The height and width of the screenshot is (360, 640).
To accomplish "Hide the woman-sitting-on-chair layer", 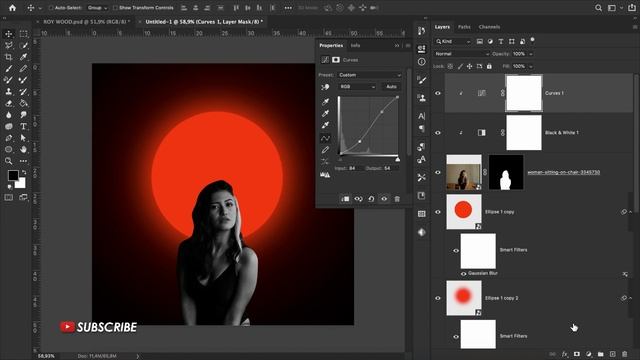I will (438, 172).
